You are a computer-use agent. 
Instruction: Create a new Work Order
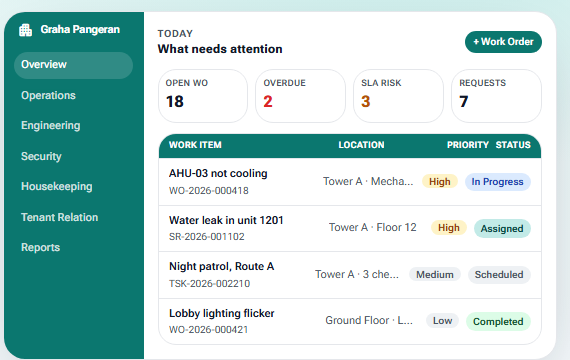click(x=503, y=42)
